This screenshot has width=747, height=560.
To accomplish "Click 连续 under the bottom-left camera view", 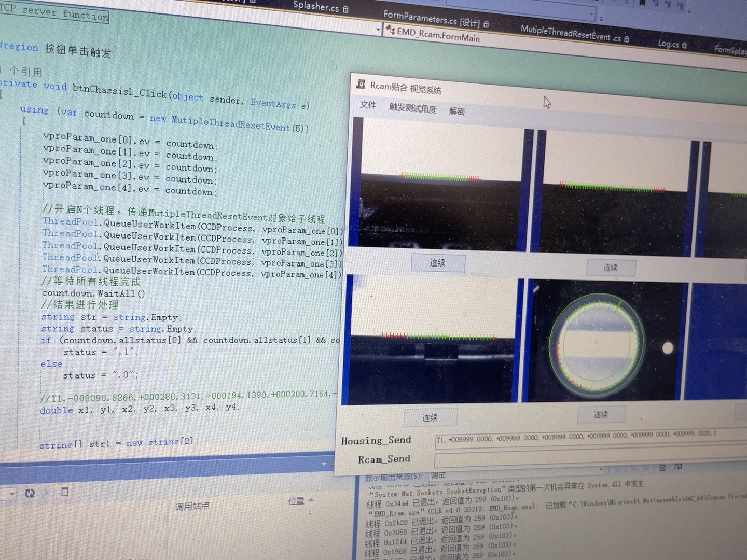I will click(430, 417).
